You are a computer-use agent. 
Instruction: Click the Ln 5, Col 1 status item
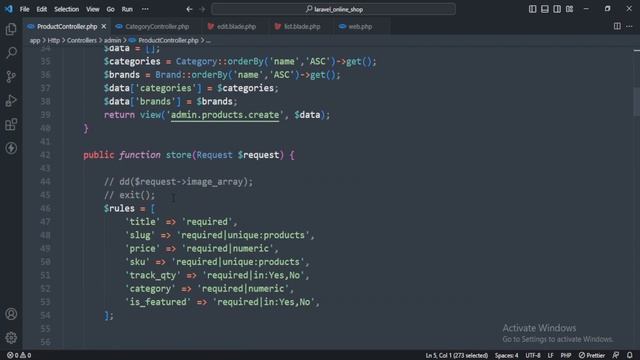[x=456, y=356]
